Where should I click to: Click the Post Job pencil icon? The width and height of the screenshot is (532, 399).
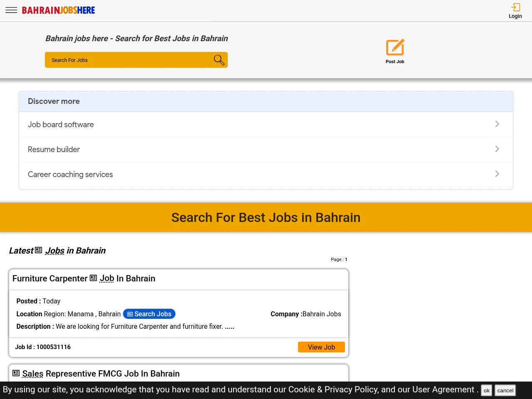click(x=395, y=47)
